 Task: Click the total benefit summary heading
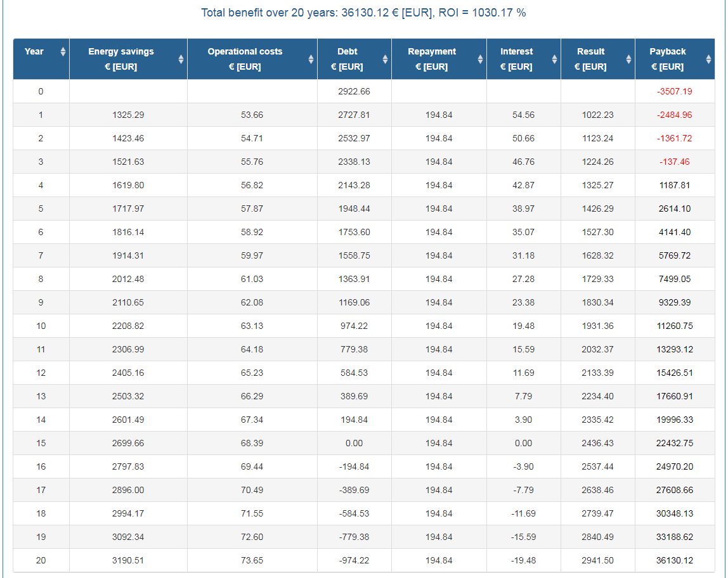pyautogui.click(x=363, y=13)
